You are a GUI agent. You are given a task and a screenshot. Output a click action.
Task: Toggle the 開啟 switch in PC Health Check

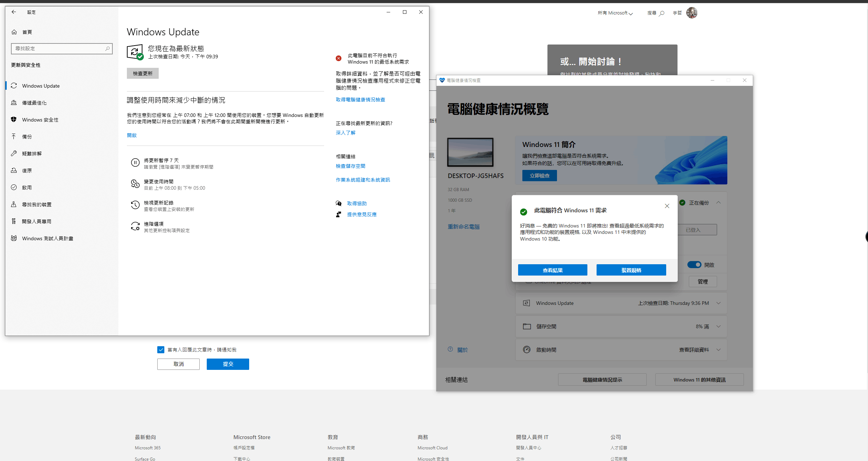694,265
